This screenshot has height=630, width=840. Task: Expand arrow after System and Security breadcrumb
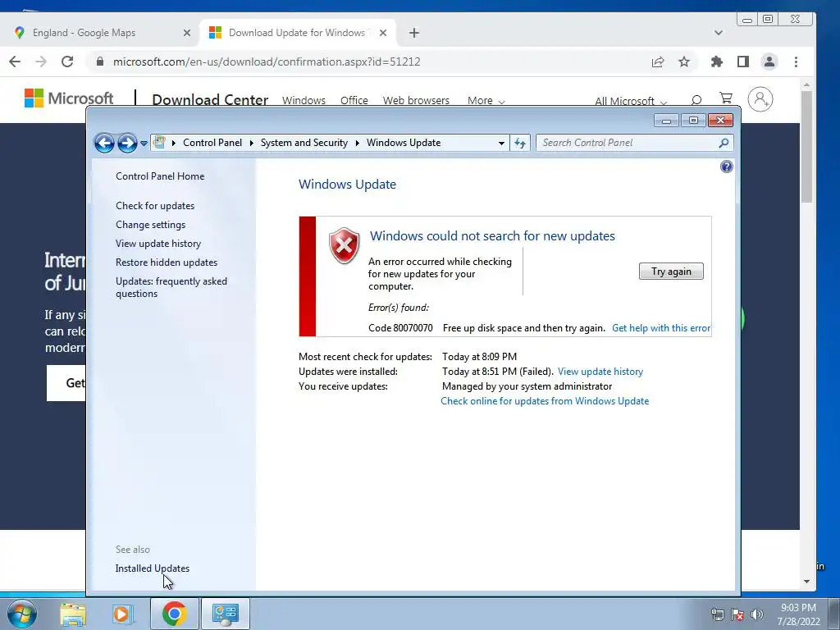pos(358,143)
